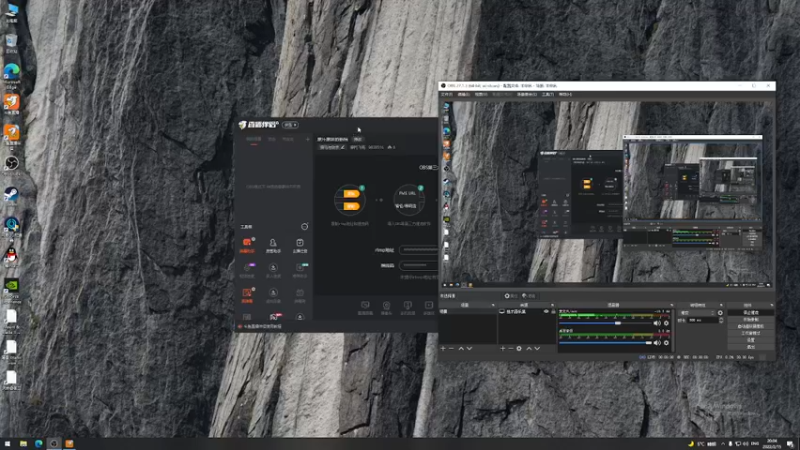The height and width of the screenshot is (450, 800).
Task: Pop out the OBS Sources panel header icon
Action: 553,305
